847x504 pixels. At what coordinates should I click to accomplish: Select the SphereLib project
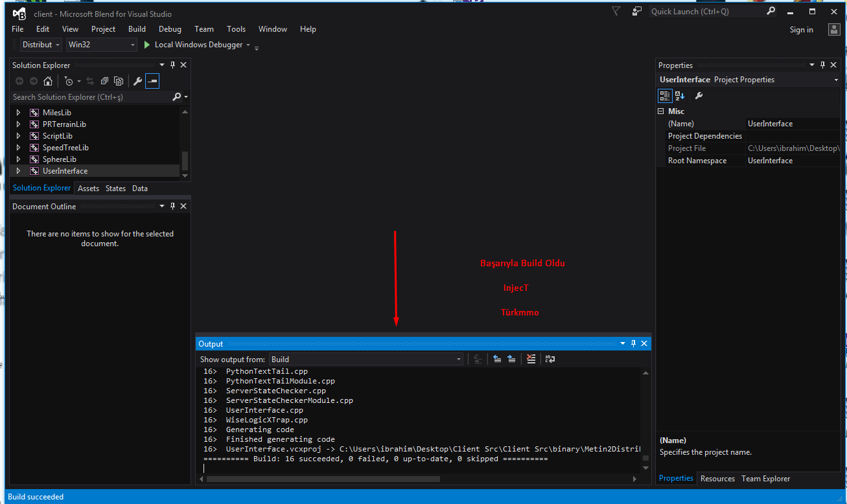click(60, 159)
